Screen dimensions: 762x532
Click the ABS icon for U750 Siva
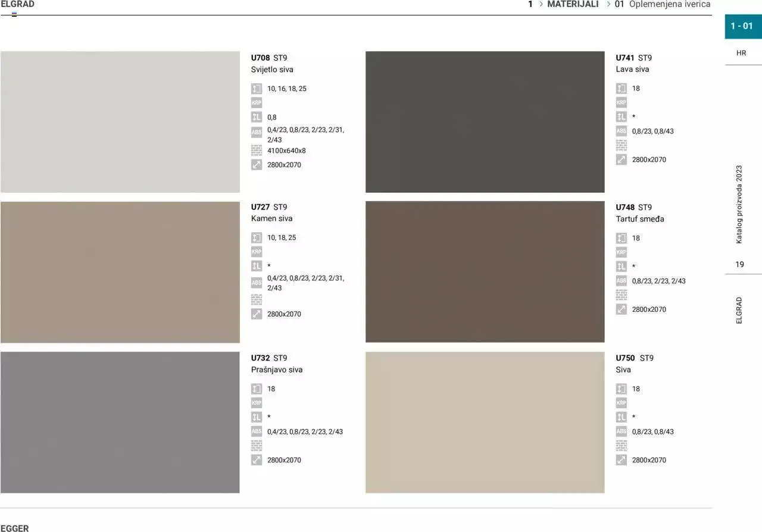(x=622, y=431)
